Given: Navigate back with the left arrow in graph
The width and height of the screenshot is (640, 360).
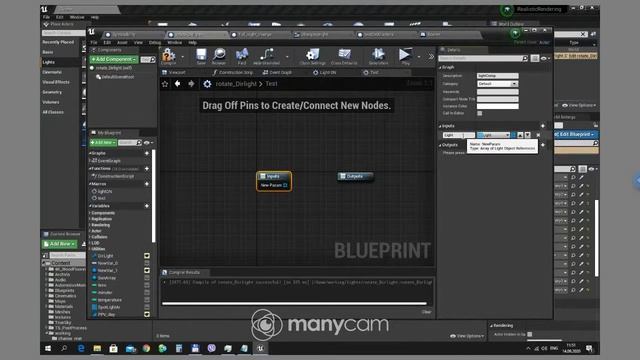Looking at the screenshot, I should pyautogui.click(x=178, y=84).
